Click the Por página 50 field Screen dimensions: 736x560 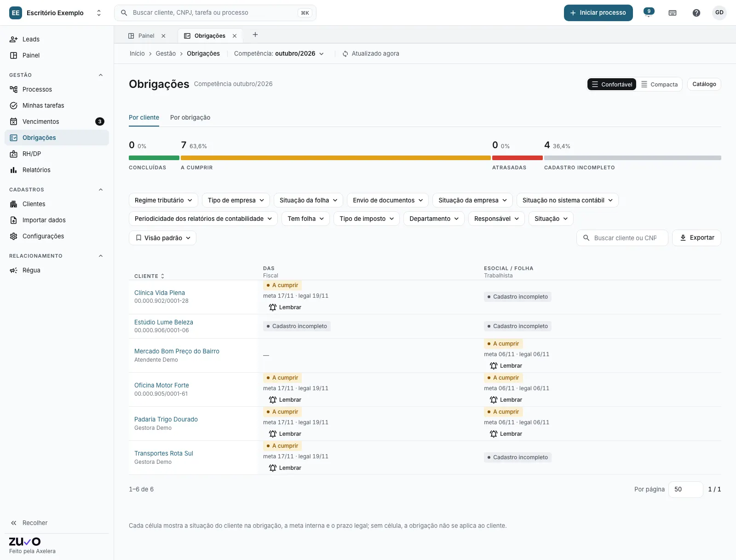click(x=685, y=490)
